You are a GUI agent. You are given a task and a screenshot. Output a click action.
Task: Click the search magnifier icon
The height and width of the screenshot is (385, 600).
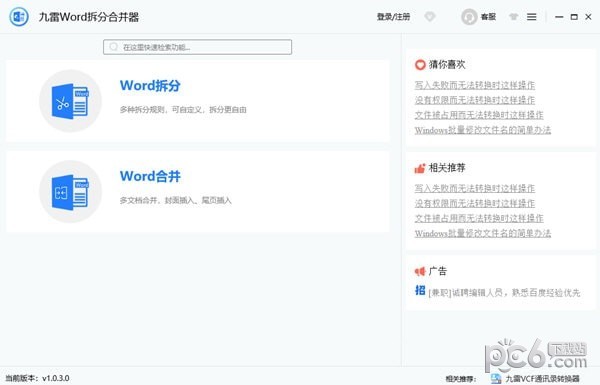point(114,47)
